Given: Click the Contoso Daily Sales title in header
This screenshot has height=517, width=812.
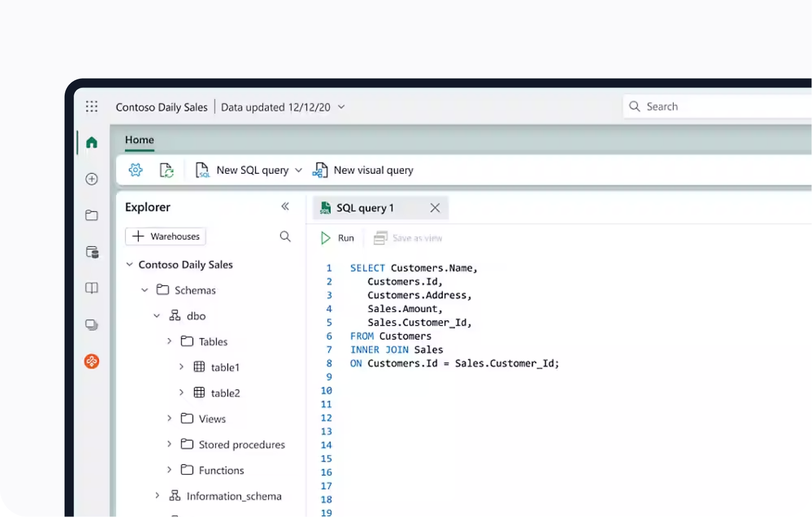Looking at the screenshot, I should click(161, 107).
